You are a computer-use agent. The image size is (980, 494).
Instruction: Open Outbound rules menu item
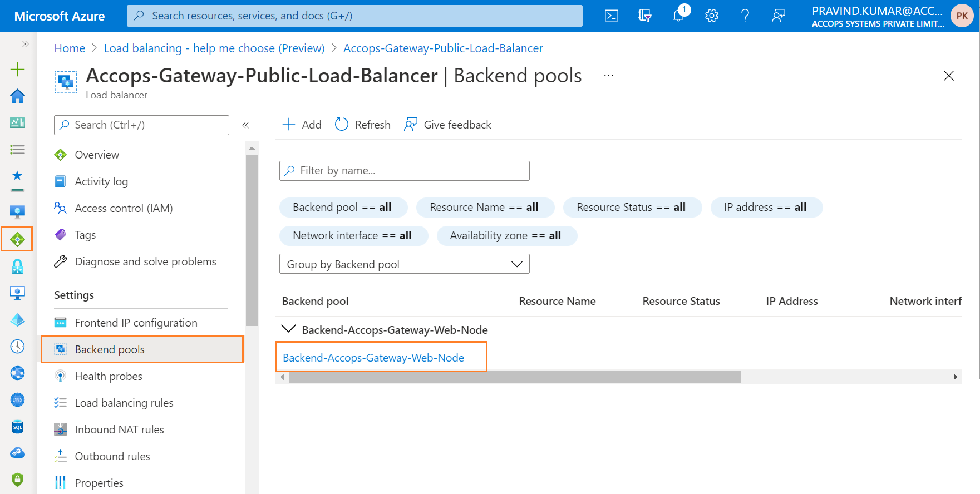(112, 456)
